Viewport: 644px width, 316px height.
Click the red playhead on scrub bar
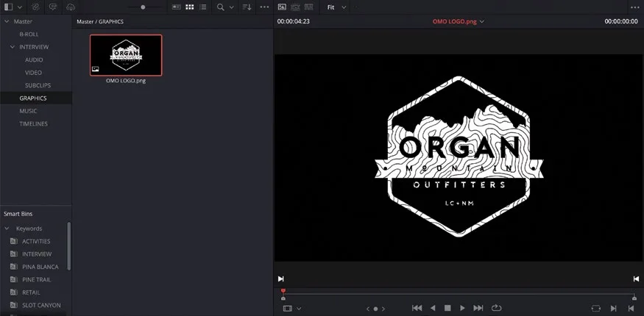click(283, 292)
